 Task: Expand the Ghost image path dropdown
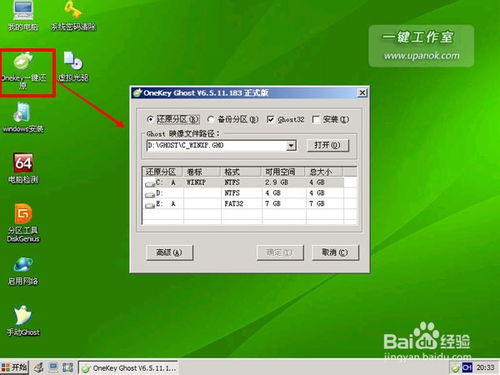click(291, 145)
